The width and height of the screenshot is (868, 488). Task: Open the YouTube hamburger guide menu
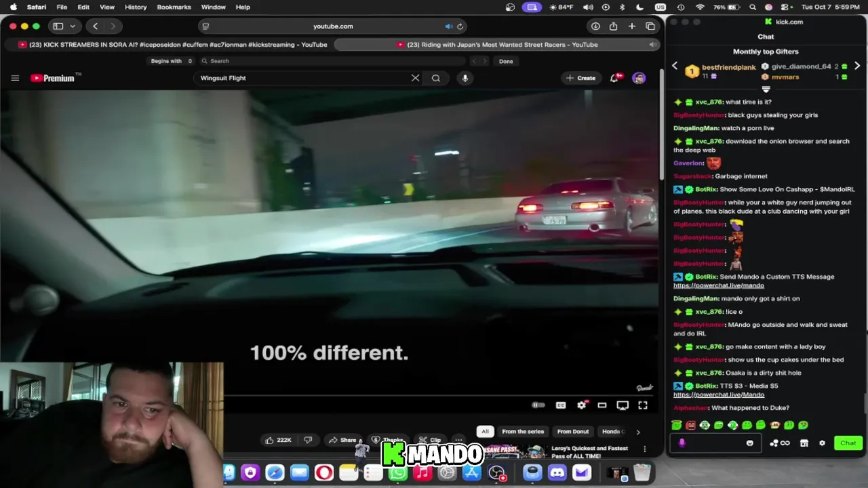[x=15, y=78]
